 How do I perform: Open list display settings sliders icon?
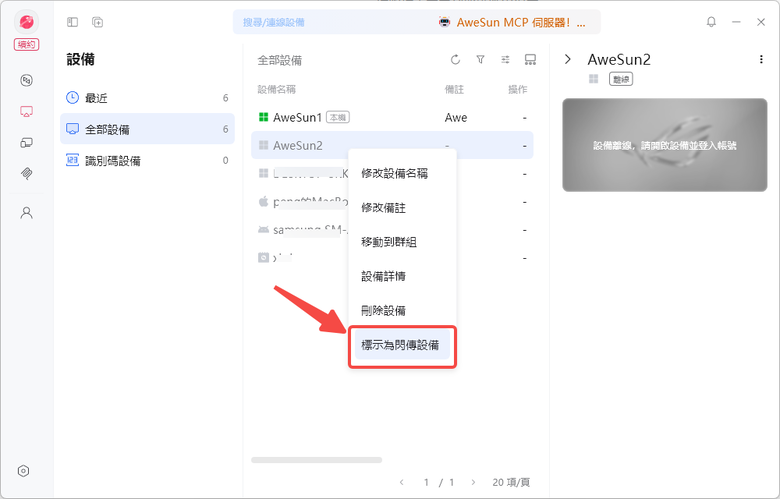point(505,60)
